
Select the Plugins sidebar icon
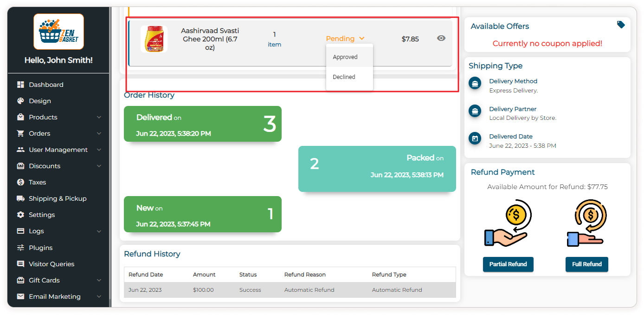click(21, 247)
